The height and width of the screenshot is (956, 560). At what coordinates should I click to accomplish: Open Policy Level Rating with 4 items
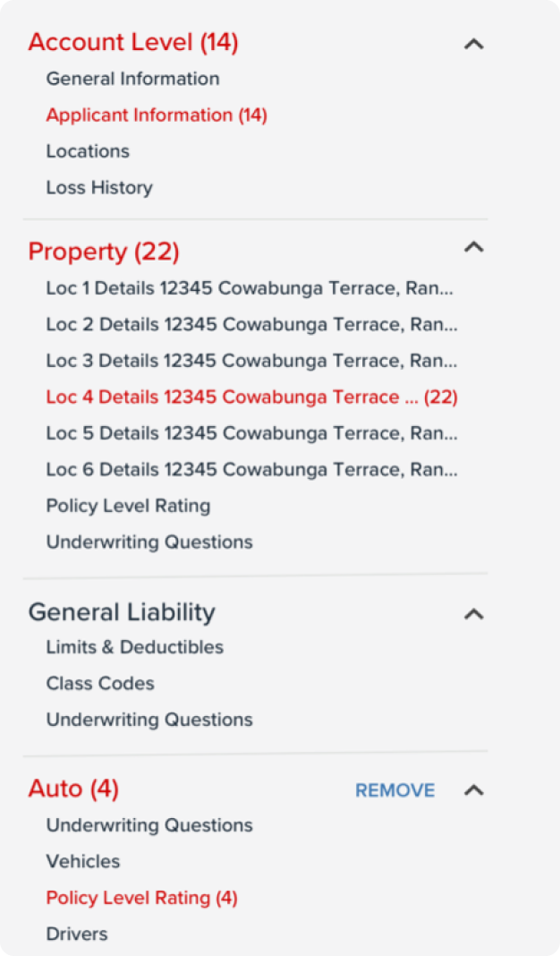141,897
